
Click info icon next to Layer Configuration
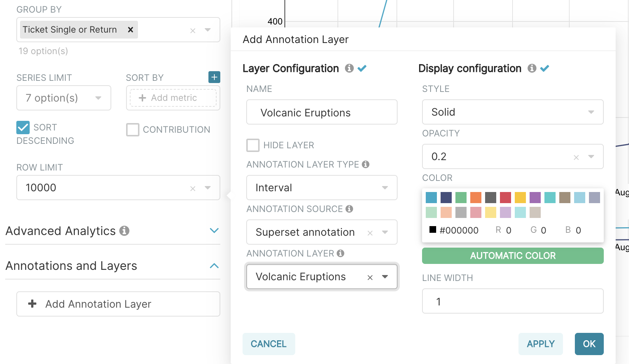tap(349, 68)
